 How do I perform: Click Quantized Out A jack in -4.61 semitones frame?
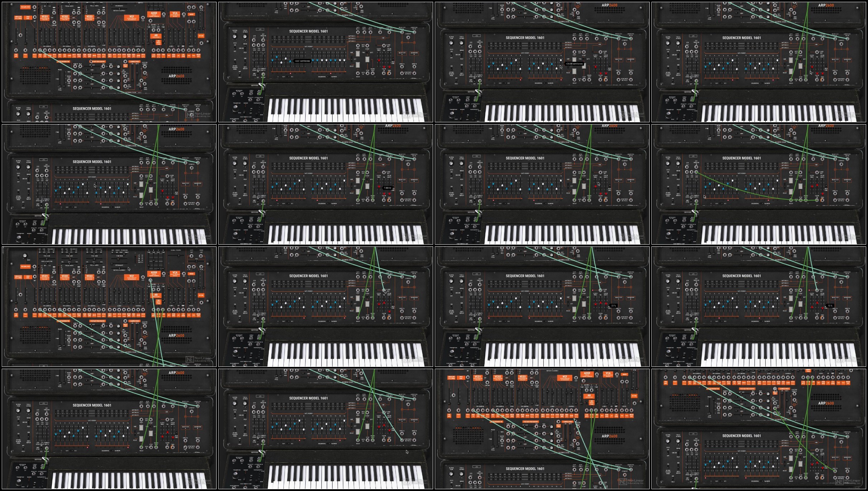402,32
